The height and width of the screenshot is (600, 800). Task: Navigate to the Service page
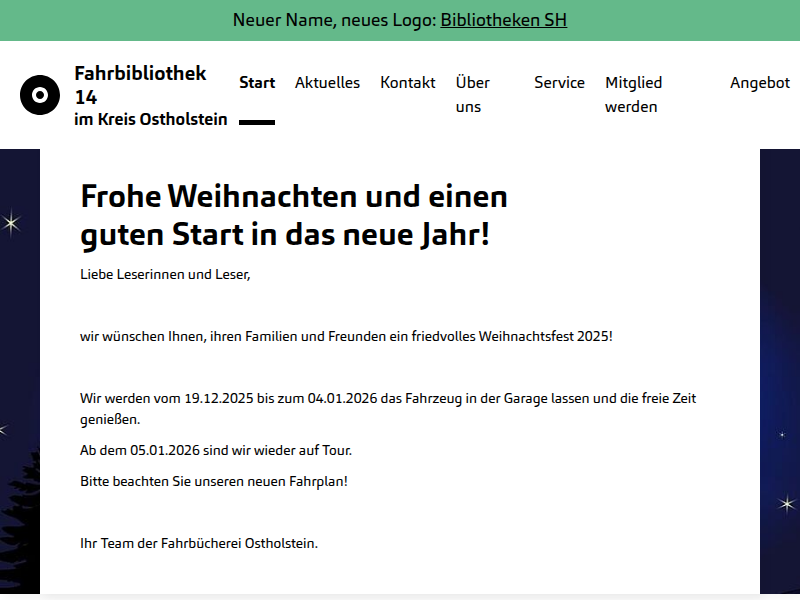point(559,83)
